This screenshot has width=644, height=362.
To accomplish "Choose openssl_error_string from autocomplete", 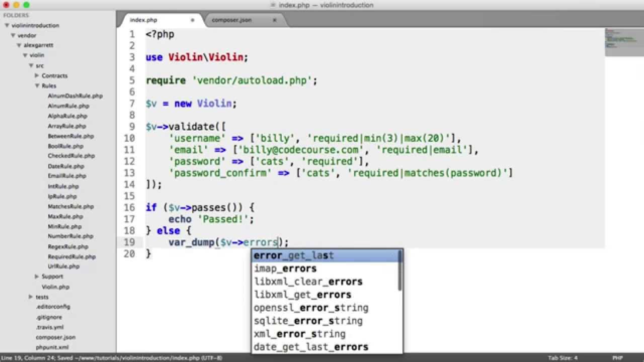I will point(326,308).
